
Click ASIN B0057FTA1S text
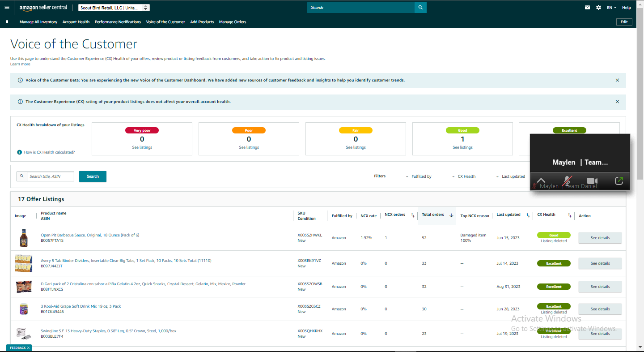[52, 240]
